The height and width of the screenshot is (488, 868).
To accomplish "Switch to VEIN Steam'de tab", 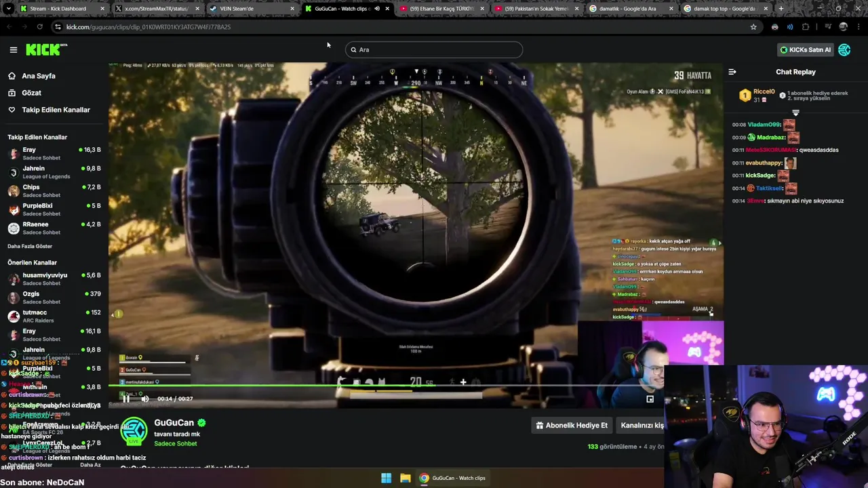I will click(x=252, y=9).
